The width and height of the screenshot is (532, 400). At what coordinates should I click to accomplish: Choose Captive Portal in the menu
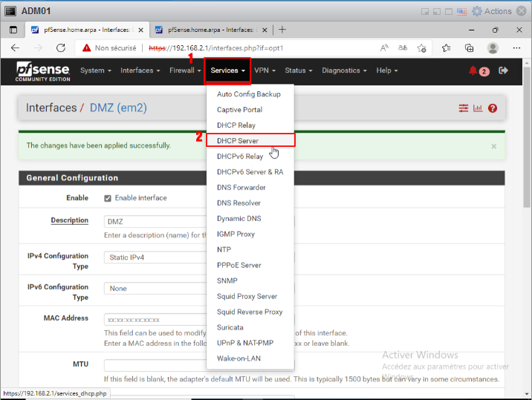[239, 110]
